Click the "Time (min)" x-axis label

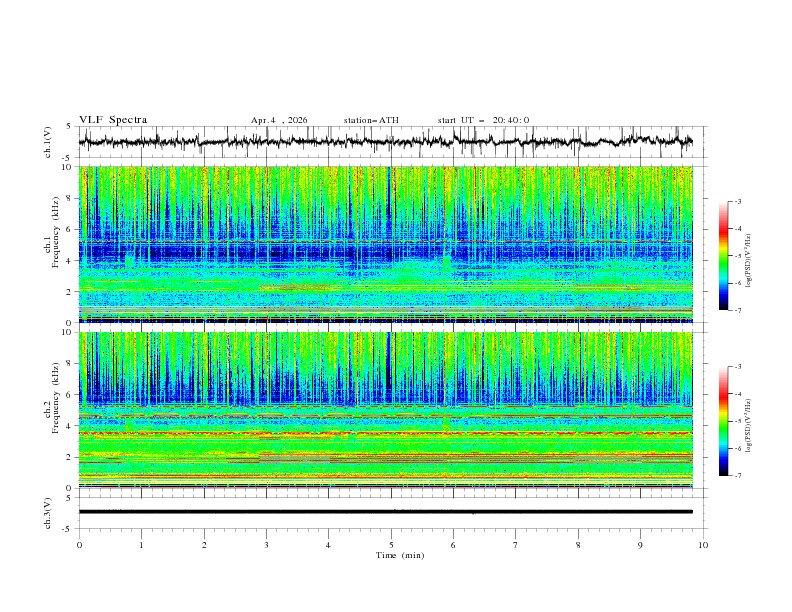[400, 555]
